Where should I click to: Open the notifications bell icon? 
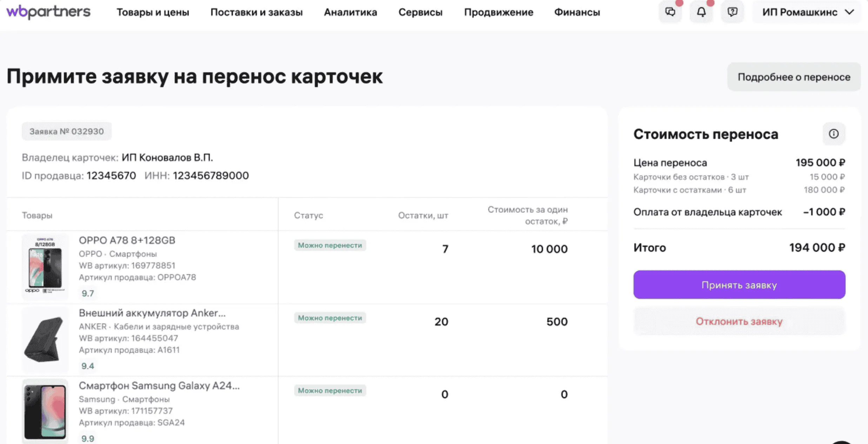701,12
